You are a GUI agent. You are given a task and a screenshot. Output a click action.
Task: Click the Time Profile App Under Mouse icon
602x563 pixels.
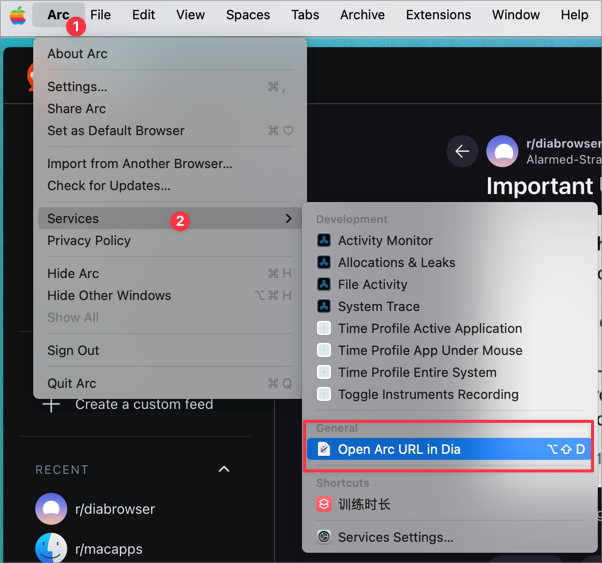(x=324, y=350)
